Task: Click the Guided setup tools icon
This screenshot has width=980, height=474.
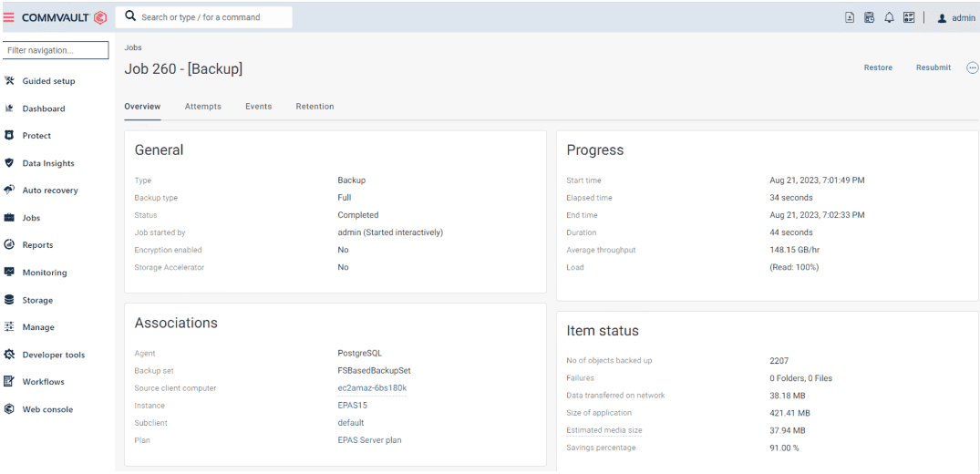Action: (x=9, y=80)
